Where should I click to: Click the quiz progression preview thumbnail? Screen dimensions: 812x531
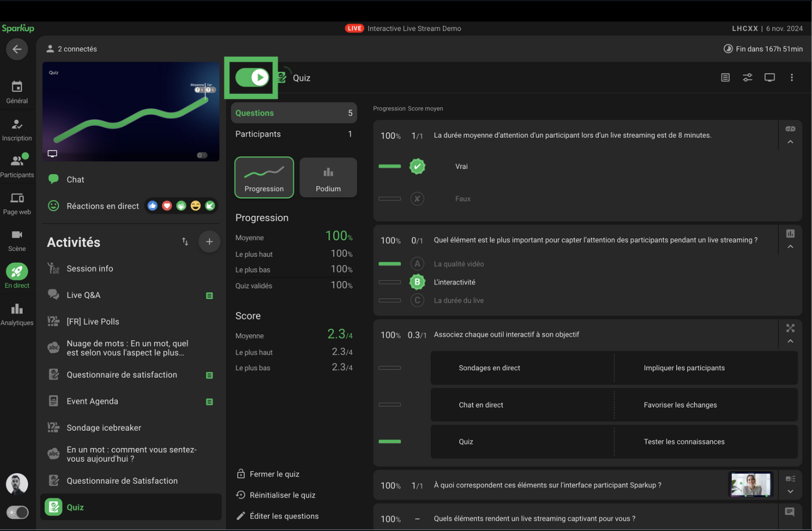[131, 112]
